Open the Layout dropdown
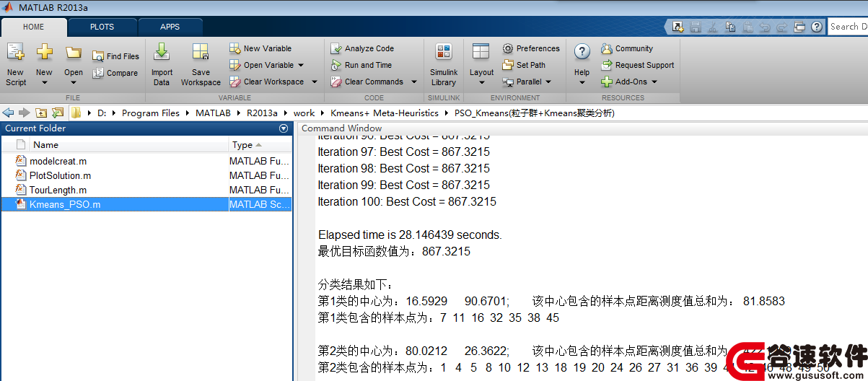 click(481, 64)
